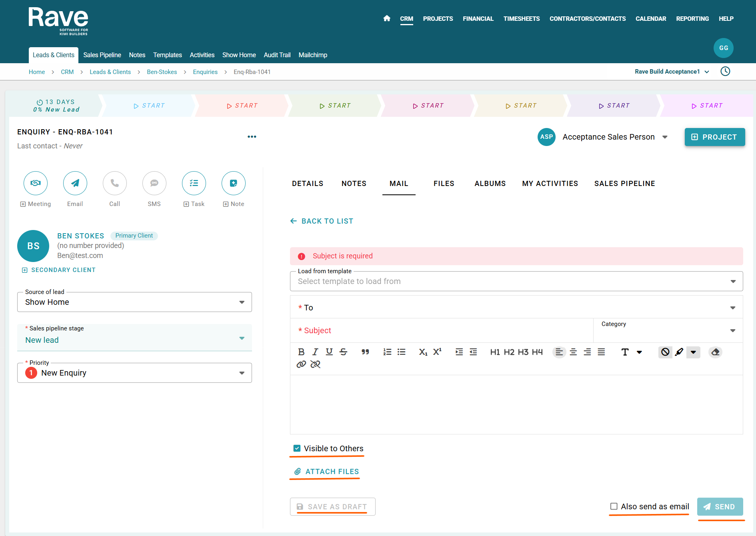Uncheck the Visible to Others checkbox
The image size is (756, 536).
(297, 448)
